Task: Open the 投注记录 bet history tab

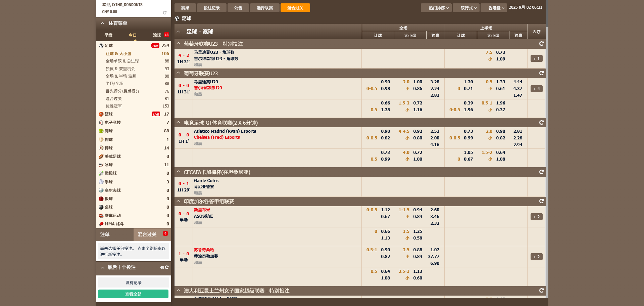Action: (x=211, y=8)
